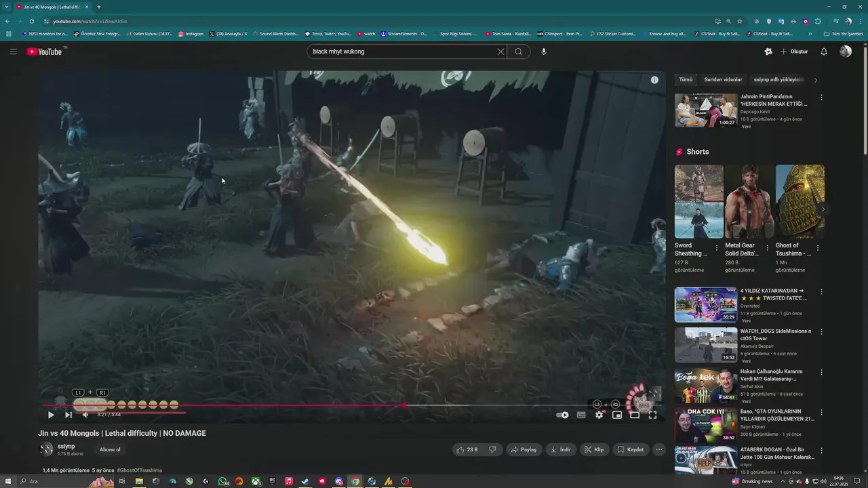Open YouTube notifications bell

(824, 52)
